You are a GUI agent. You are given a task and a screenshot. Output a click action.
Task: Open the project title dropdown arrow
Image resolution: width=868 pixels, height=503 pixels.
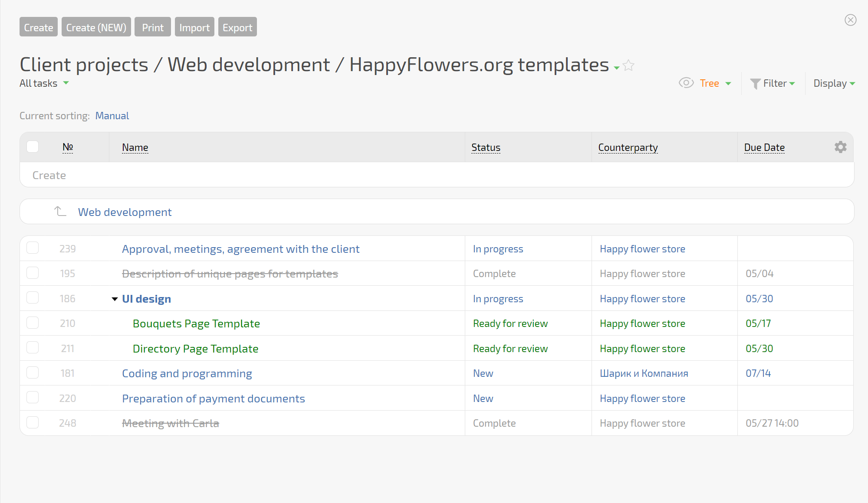[616, 68]
